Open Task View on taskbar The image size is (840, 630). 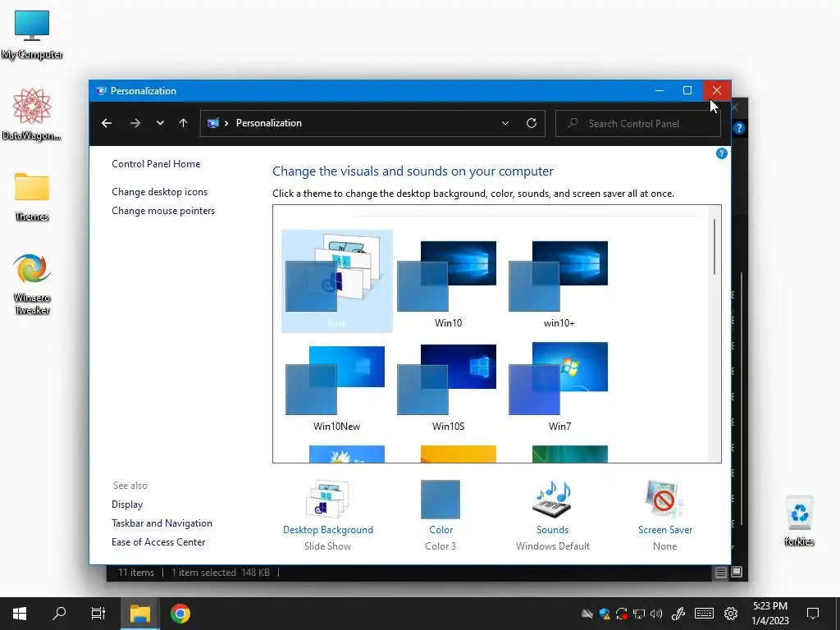(x=98, y=614)
